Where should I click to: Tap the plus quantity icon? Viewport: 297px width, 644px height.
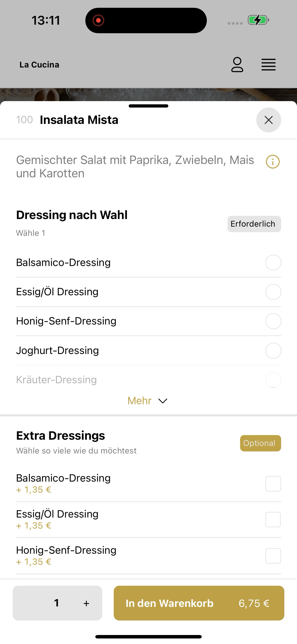[86, 603]
